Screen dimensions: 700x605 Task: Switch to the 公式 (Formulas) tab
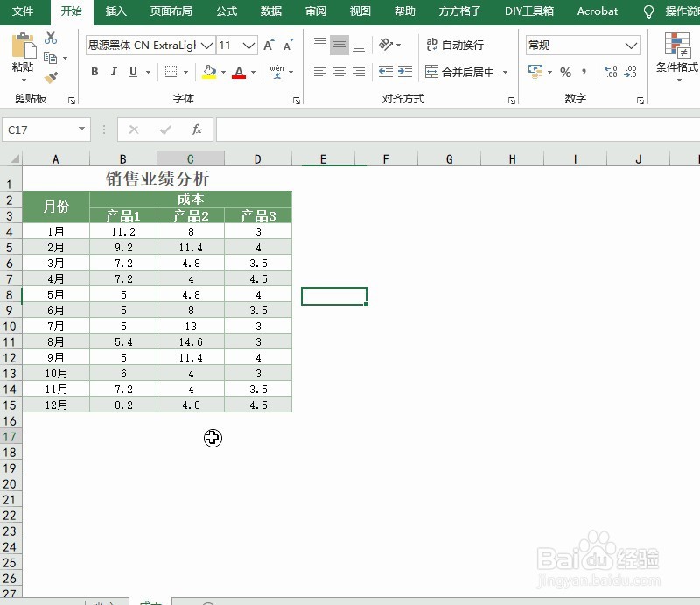227,11
